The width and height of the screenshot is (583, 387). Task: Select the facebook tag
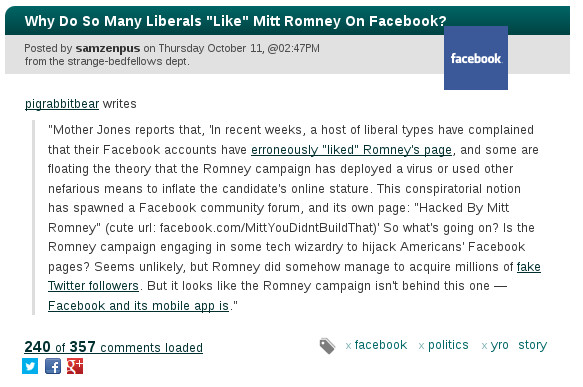pos(381,345)
